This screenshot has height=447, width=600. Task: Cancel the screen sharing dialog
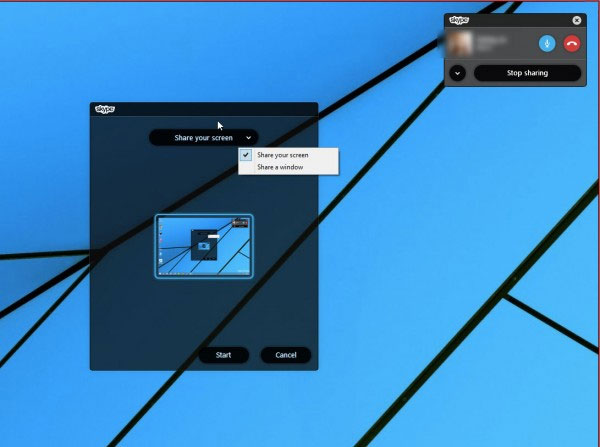[286, 355]
